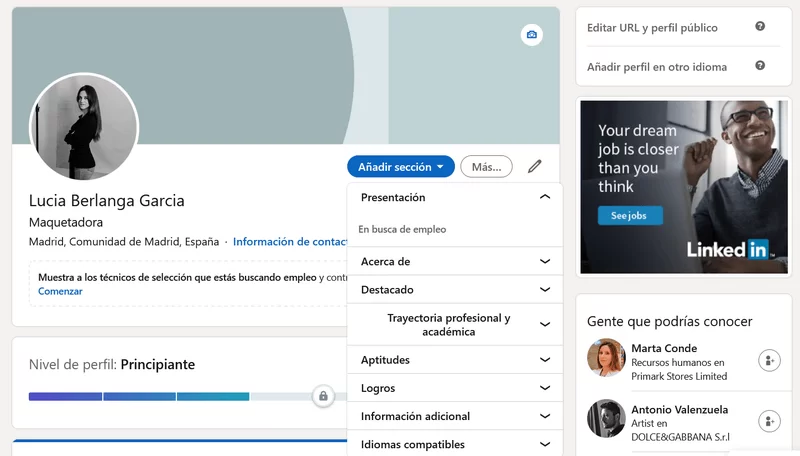The image size is (800, 456).
Task: Click the camera icon on cover photo
Action: pos(532,36)
